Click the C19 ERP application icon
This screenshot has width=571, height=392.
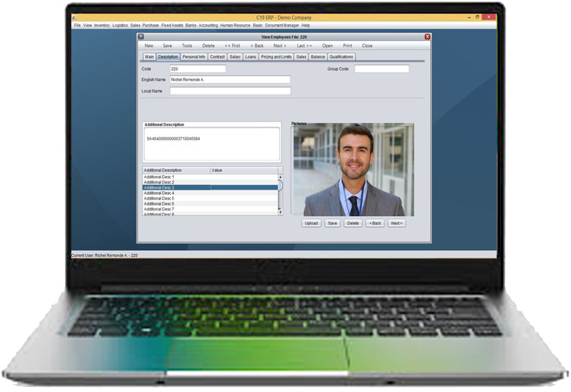(x=74, y=17)
